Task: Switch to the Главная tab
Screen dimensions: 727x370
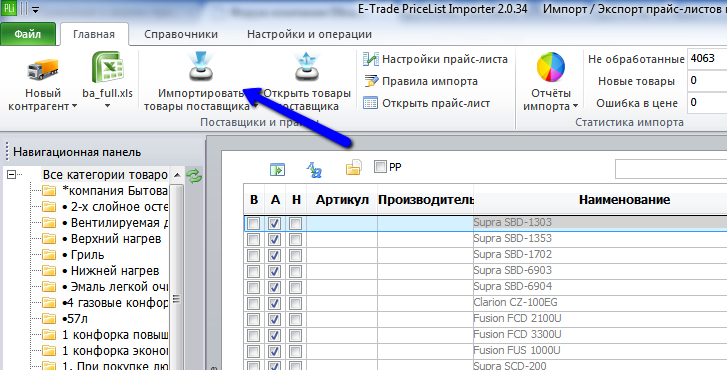Action: coord(94,34)
